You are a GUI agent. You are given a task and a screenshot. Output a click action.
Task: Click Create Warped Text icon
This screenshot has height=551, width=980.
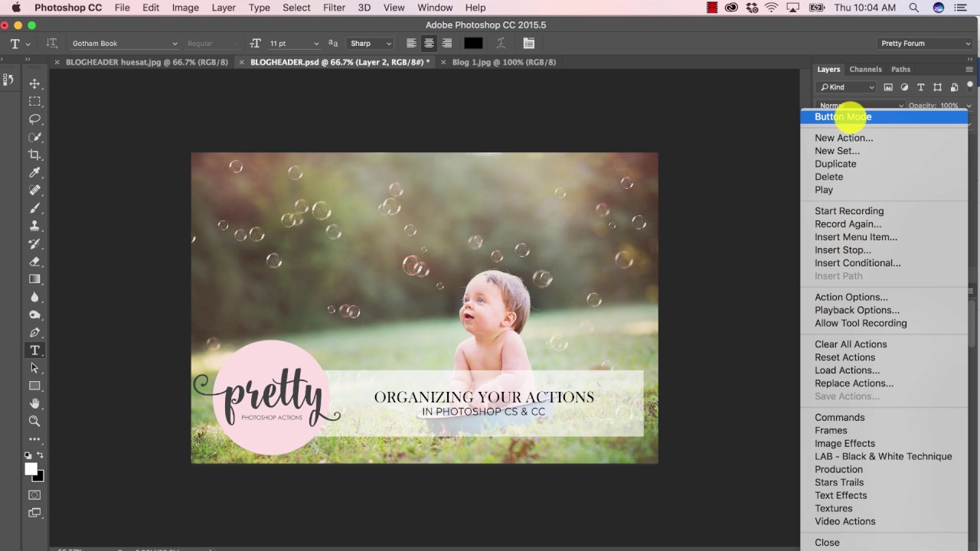[501, 44]
